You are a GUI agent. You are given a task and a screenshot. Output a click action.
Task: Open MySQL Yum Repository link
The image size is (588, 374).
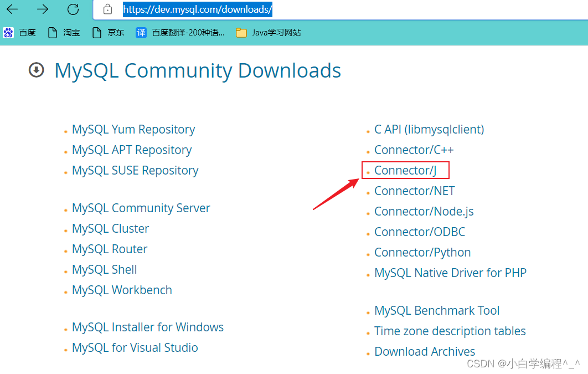133,130
